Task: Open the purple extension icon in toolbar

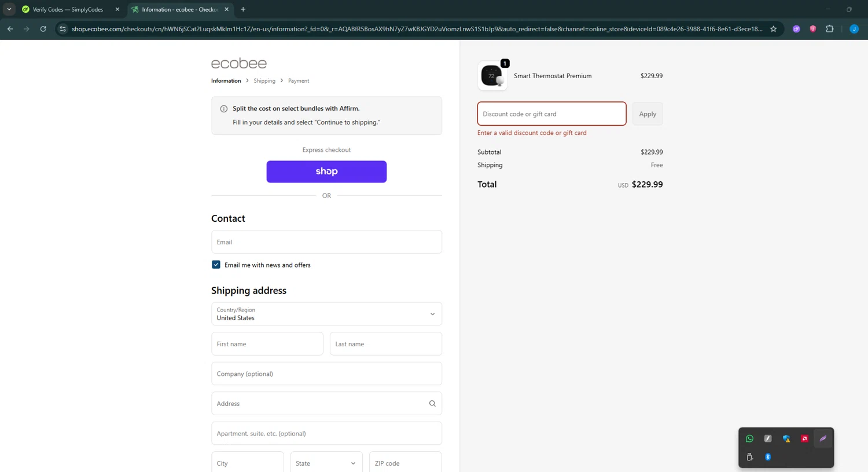Action: [796, 29]
